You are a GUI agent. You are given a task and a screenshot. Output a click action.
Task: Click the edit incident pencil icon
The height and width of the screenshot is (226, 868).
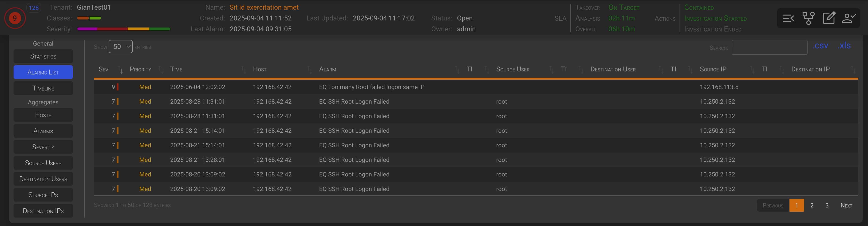click(x=829, y=18)
